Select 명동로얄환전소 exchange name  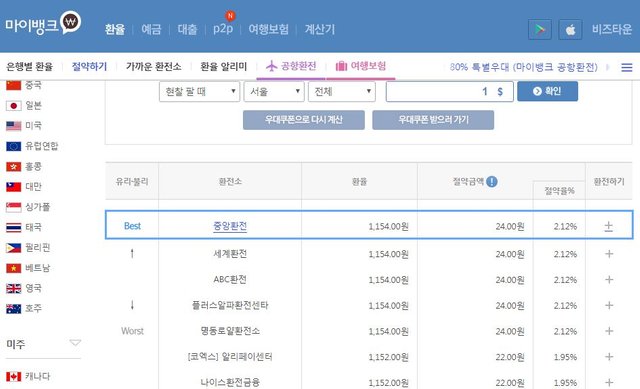click(x=230, y=331)
